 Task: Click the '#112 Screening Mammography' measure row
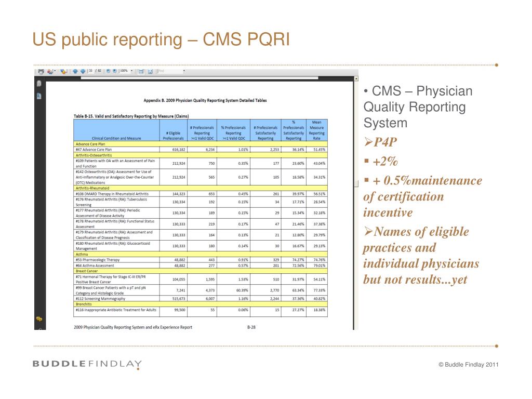click(x=201, y=299)
